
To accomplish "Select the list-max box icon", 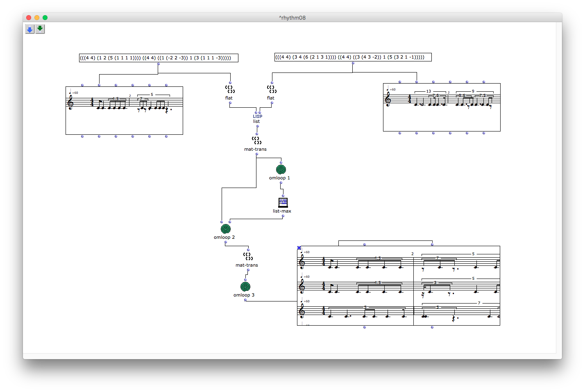I will pyautogui.click(x=283, y=202).
